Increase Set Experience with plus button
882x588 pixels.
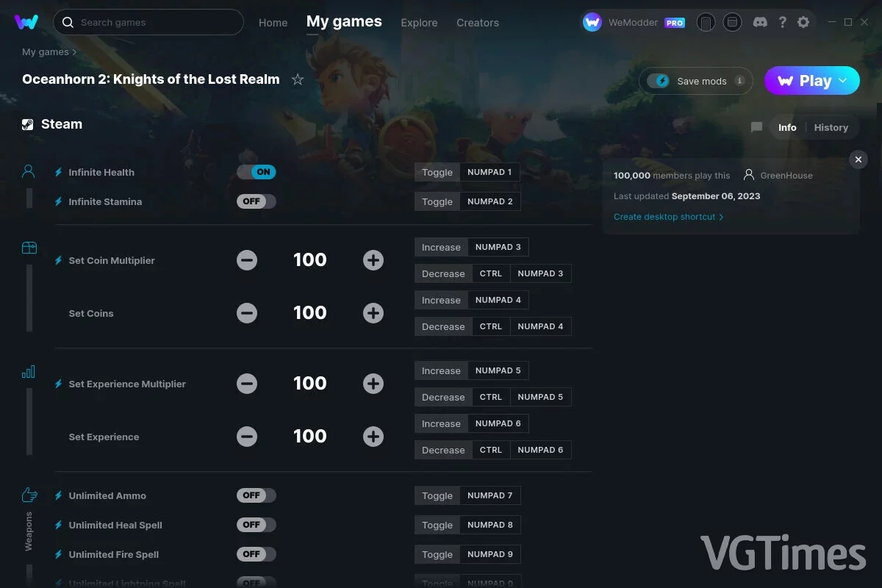373,437
